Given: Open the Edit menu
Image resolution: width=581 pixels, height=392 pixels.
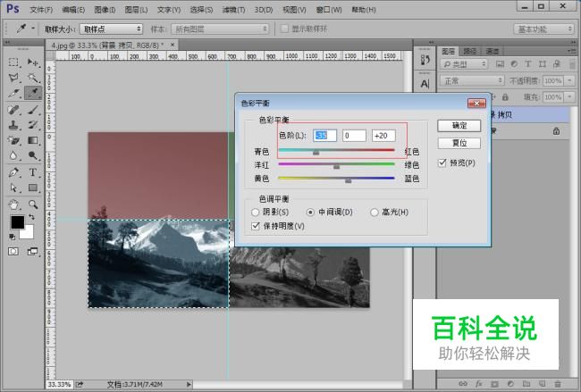Looking at the screenshot, I should pos(73,10).
